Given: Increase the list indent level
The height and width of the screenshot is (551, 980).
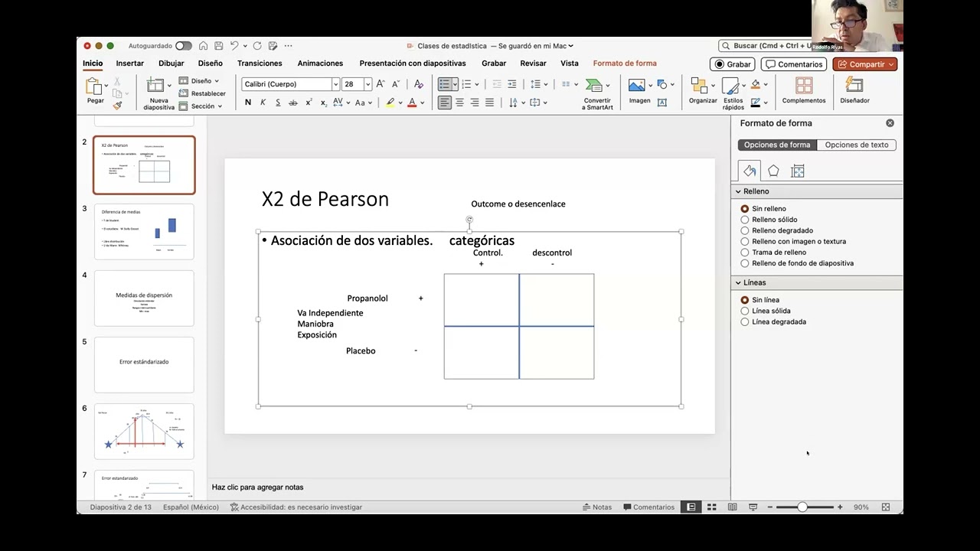Looking at the screenshot, I should 511,84.
